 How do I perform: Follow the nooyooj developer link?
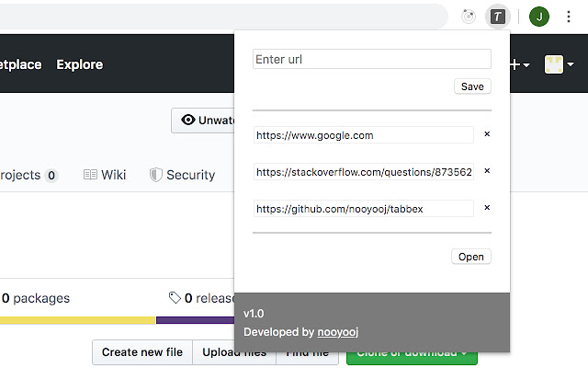pos(338,332)
